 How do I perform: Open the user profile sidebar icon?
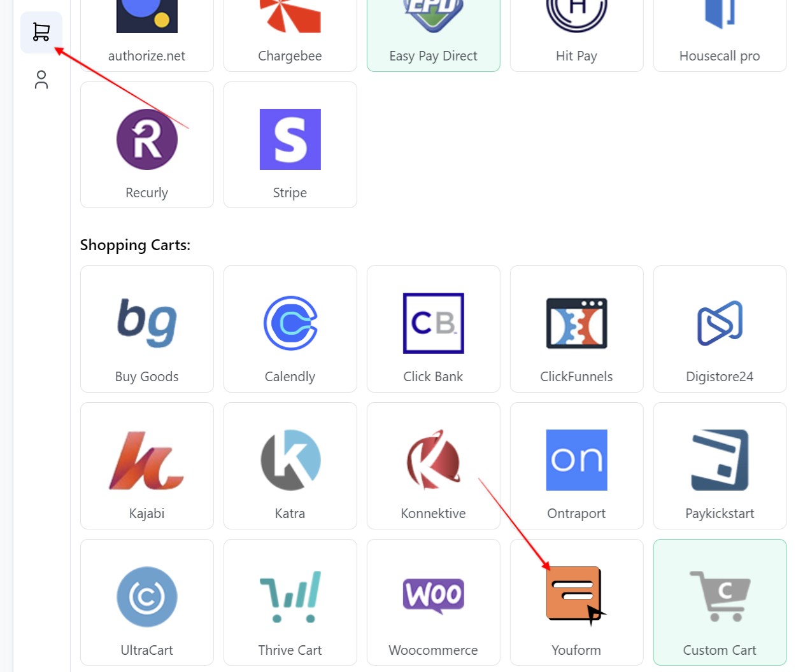[x=41, y=80]
